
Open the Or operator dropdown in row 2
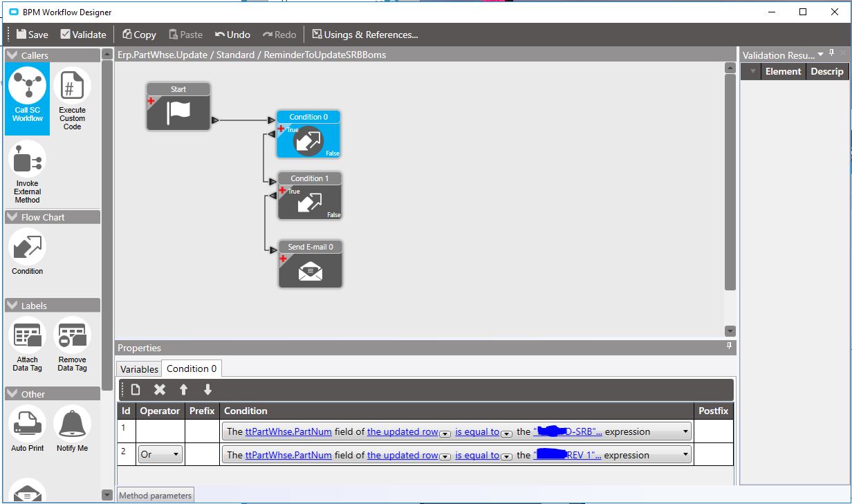(x=175, y=455)
